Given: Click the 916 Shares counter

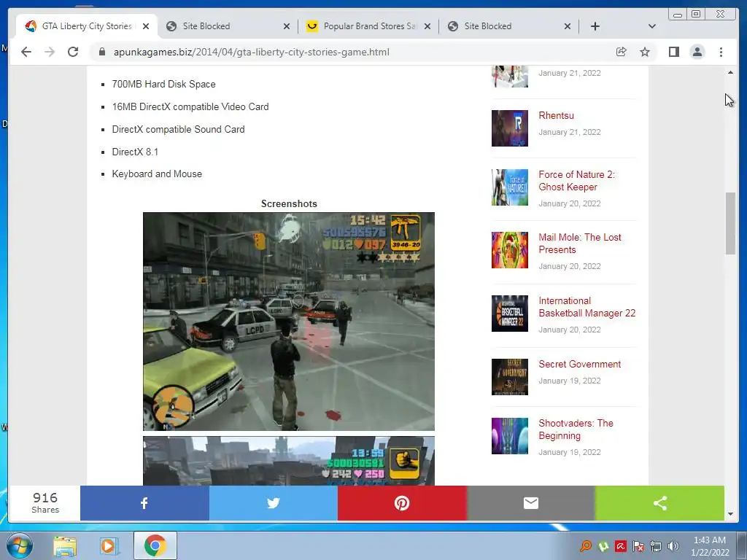Looking at the screenshot, I should click(x=45, y=503).
